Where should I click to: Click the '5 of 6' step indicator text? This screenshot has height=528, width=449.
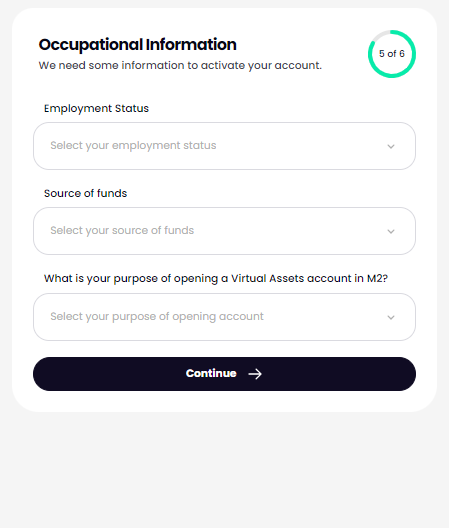click(392, 54)
